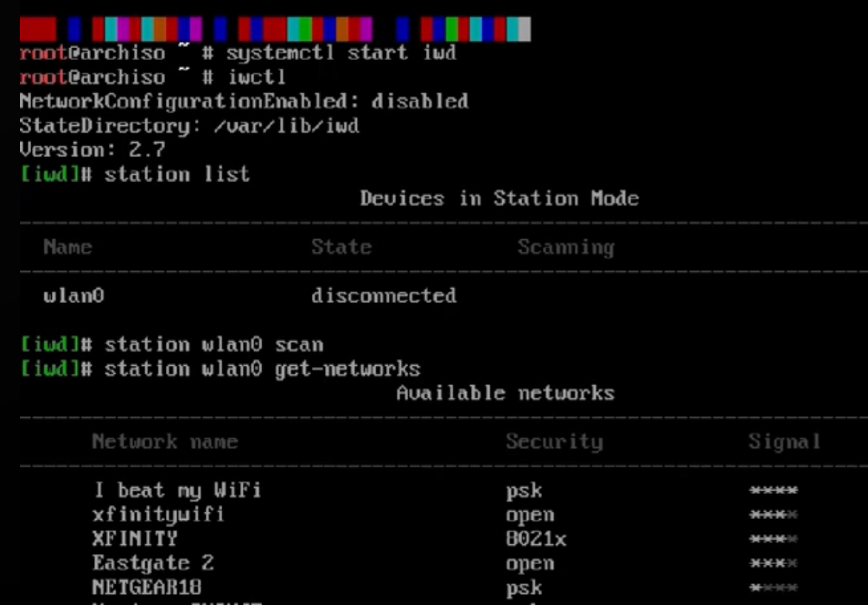The width and height of the screenshot is (868, 605).
Task: Click the "Signal" column header
Action: (x=784, y=442)
